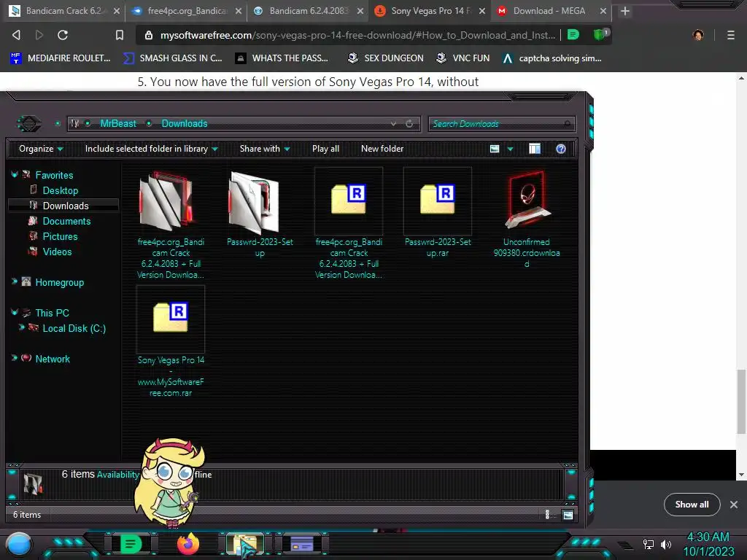Open the green shield extension icon
747x560 pixels.
600,34
